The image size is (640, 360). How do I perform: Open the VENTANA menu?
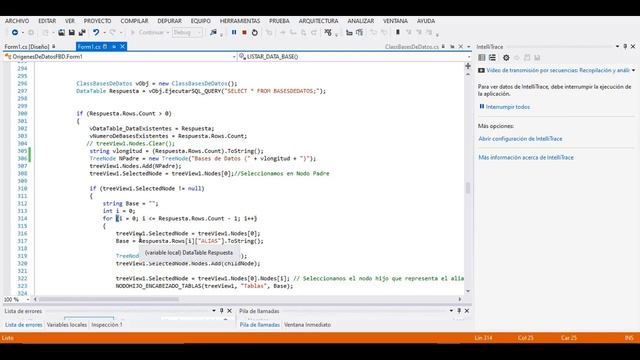click(395, 21)
